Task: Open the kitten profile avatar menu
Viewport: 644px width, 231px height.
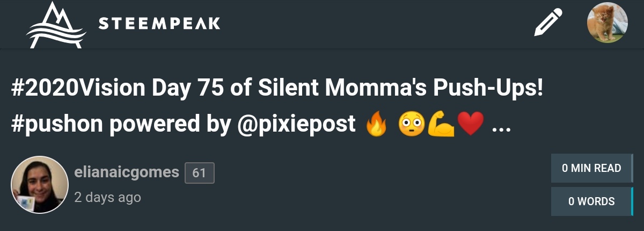Action: click(607, 23)
